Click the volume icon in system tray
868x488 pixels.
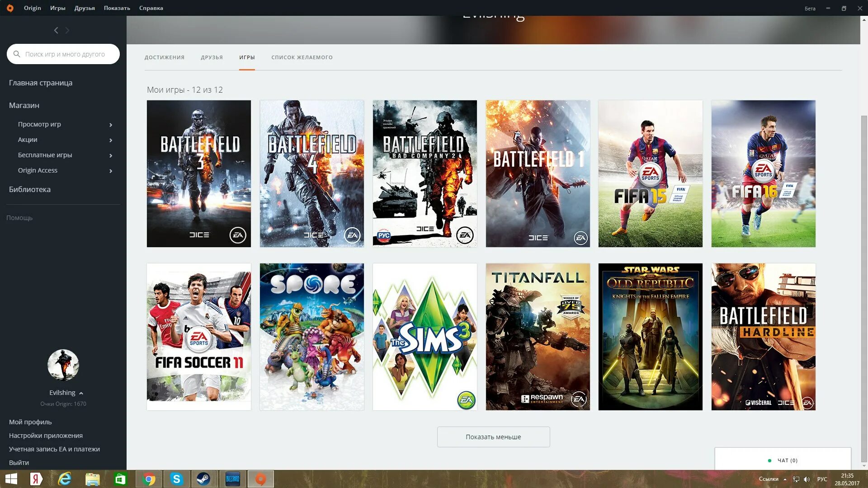807,479
